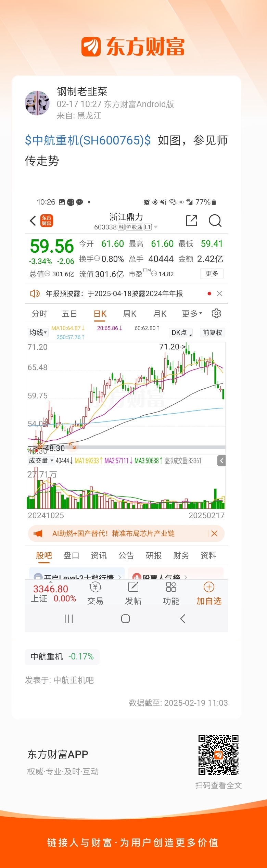Collapse the volume panel side arrow
267x868 pixels.
221,461
